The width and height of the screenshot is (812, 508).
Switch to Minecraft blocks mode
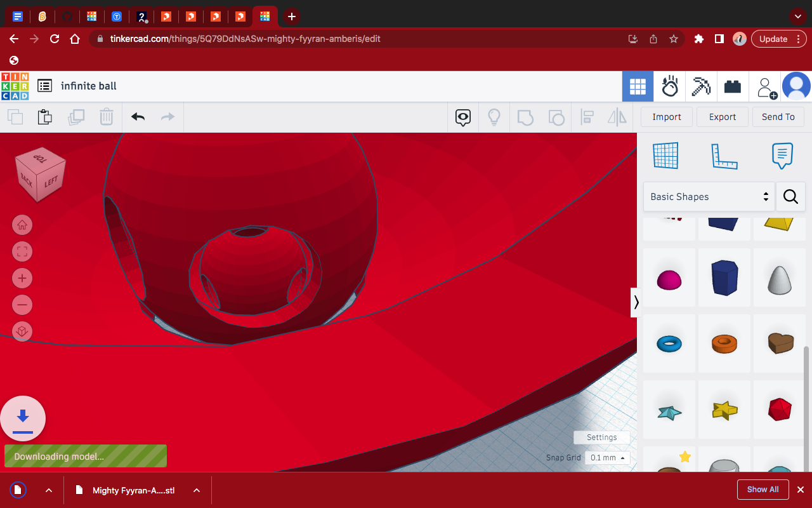[x=701, y=86]
